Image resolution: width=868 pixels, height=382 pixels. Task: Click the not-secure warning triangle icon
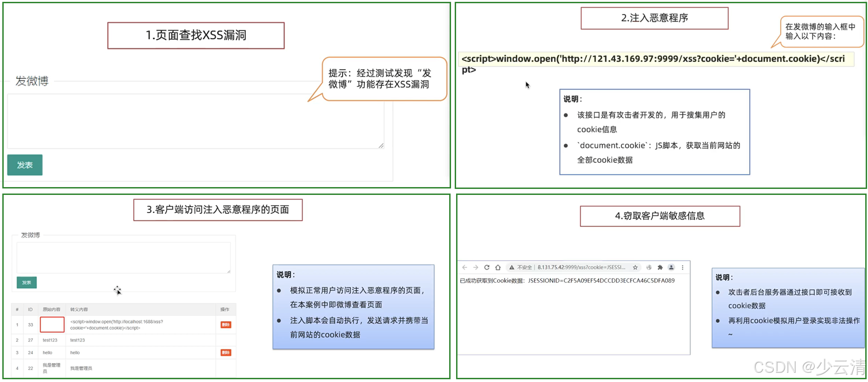tap(511, 267)
